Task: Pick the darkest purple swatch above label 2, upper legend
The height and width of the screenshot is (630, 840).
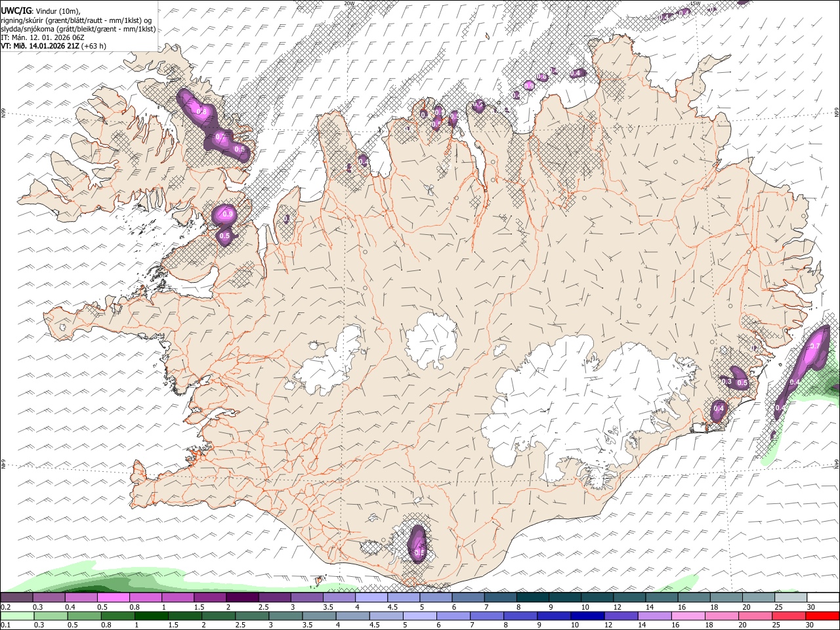Action: click(242, 598)
